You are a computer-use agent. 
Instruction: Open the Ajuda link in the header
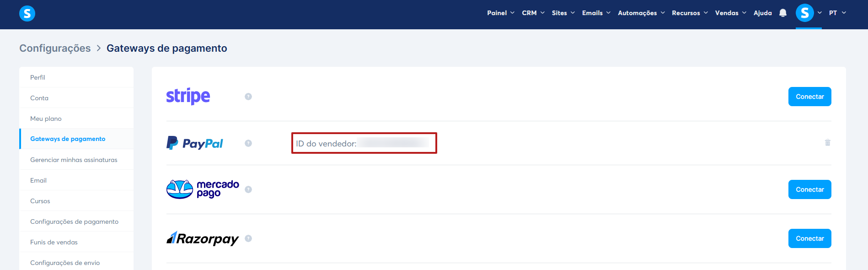click(763, 13)
